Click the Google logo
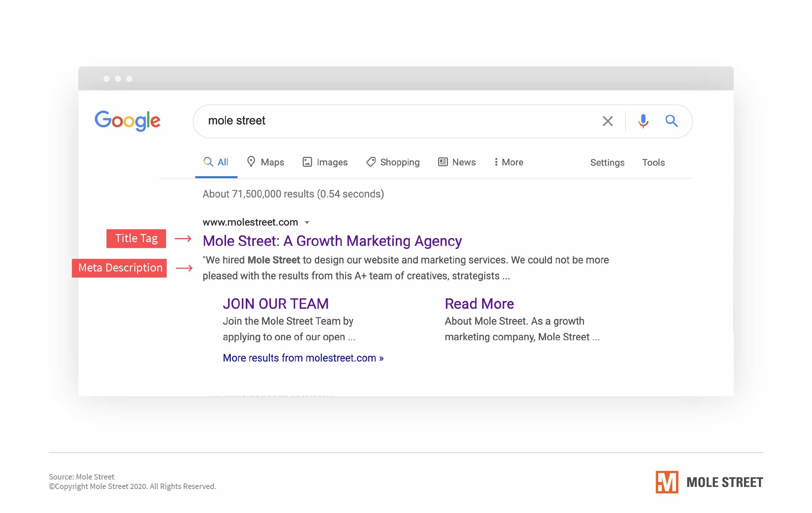This screenshot has height=513, width=812. 128,121
